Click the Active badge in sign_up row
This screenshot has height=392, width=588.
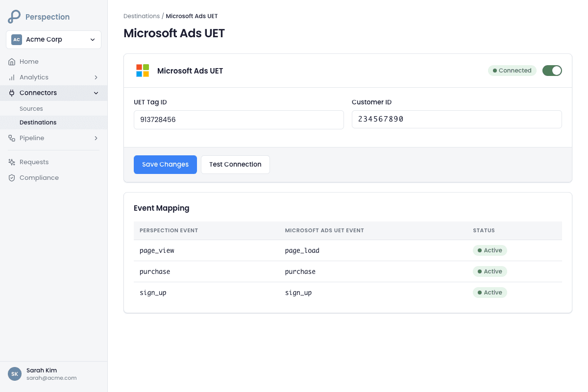(490, 293)
